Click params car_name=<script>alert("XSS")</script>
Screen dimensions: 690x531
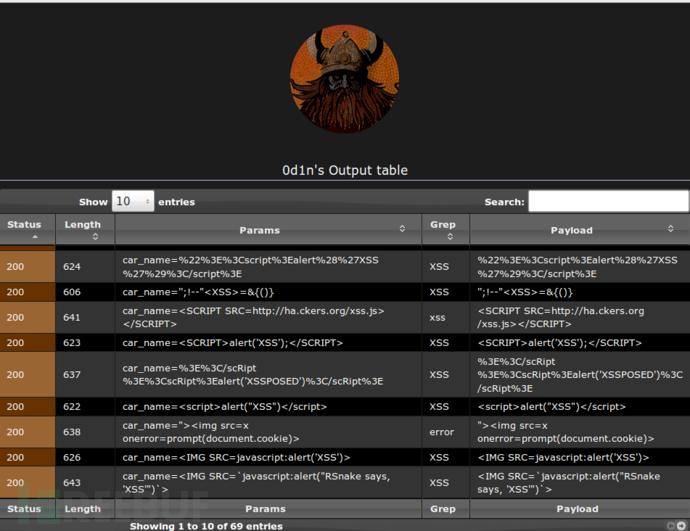(x=224, y=406)
